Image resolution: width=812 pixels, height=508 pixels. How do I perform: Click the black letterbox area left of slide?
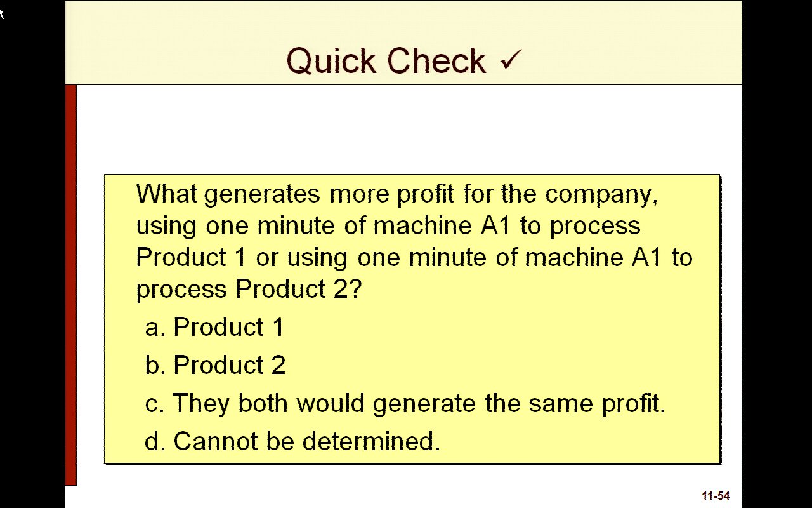(x=32, y=254)
